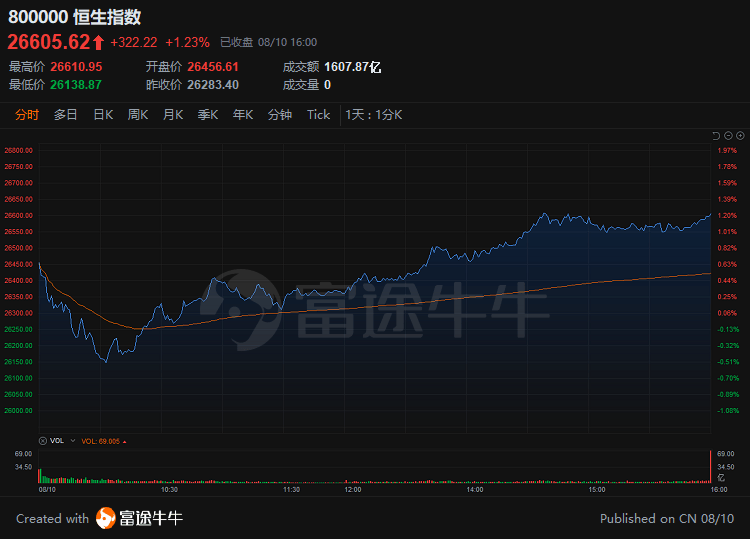Click the open price 26456.61
The height and width of the screenshot is (539, 750).
coord(213,67)
